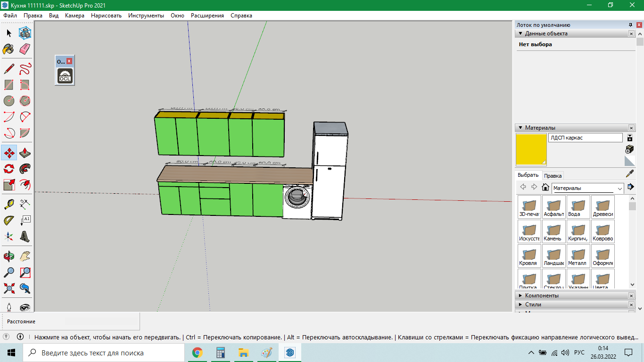Viewport: 644px width, 362px height.
Task: Click the material name field
Action: pyautogui.click(x=585, y=138)
